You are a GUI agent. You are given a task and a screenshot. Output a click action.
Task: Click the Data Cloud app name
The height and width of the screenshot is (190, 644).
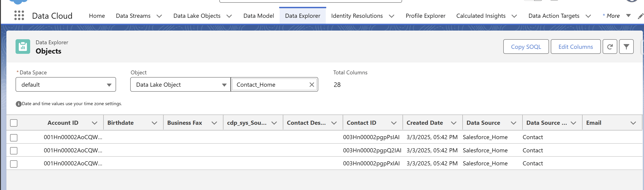(x=52, y=16)
